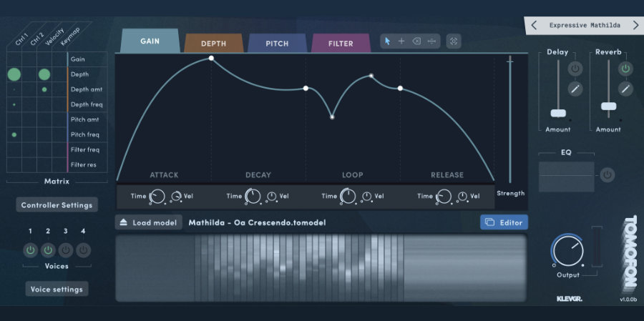Click the Reverb edit pencil icon

point(625,89)
